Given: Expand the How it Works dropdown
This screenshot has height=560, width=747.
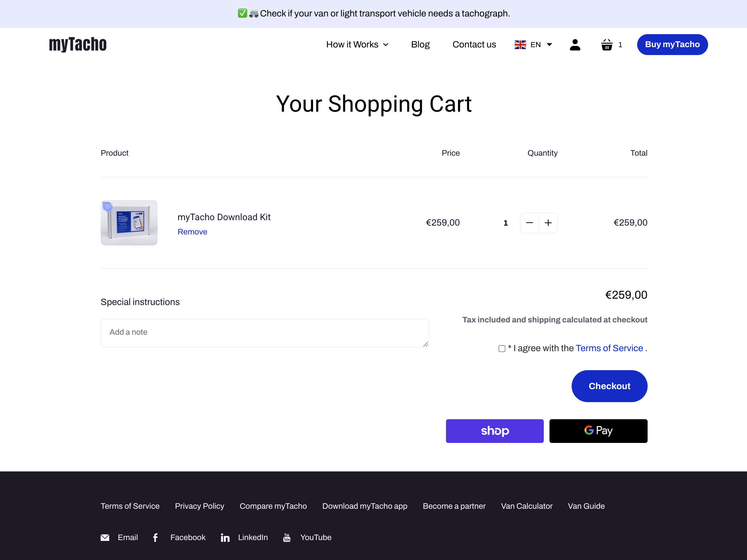Looking at the screenshot, I should point(357,45).
